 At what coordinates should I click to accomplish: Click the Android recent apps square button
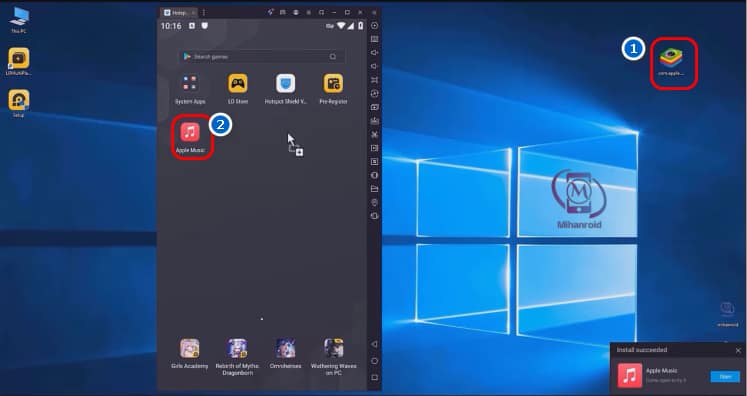pos(374,377)
